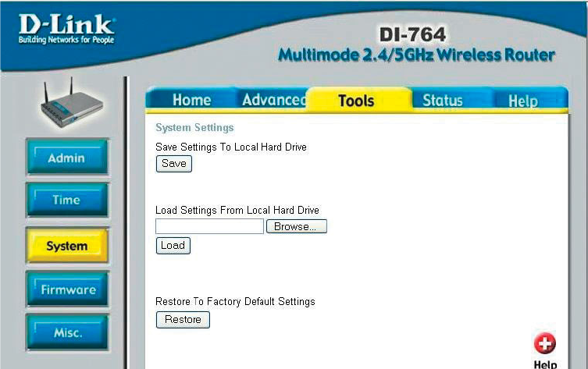
Task: Click 'Restore To Factory Default Settings' text
Action: coord(235,302)
